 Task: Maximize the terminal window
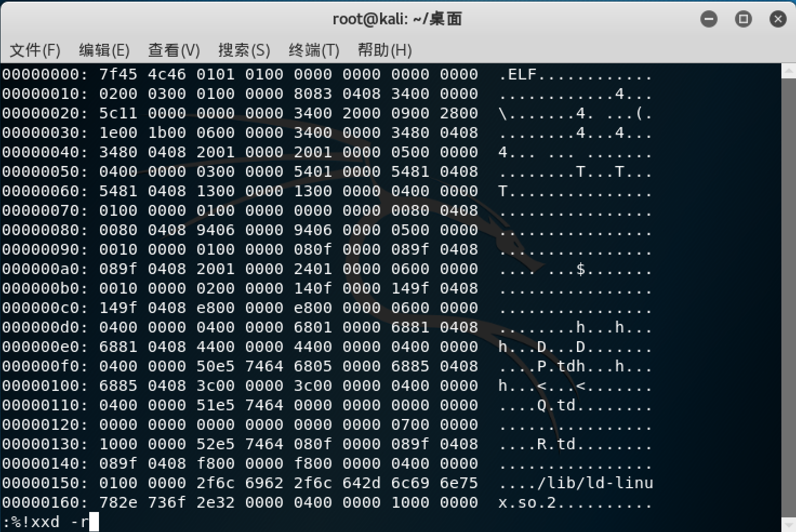coord(744,19)
